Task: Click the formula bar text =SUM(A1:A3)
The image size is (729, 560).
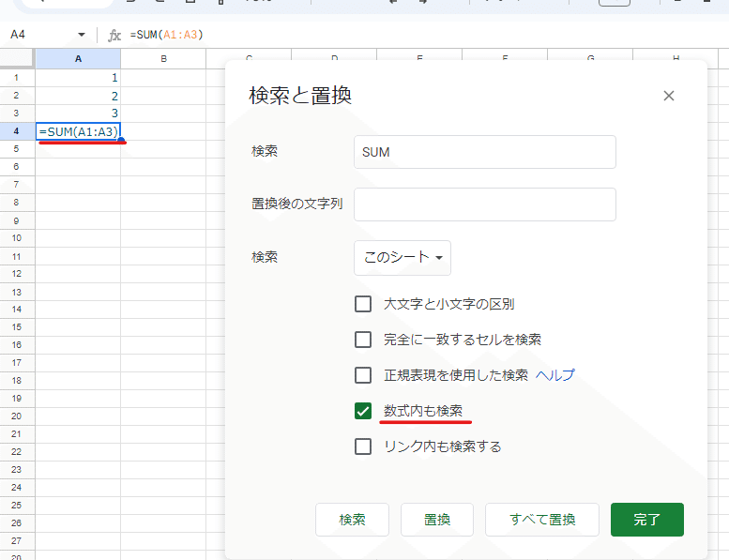Action: click(x=166, y=35)
